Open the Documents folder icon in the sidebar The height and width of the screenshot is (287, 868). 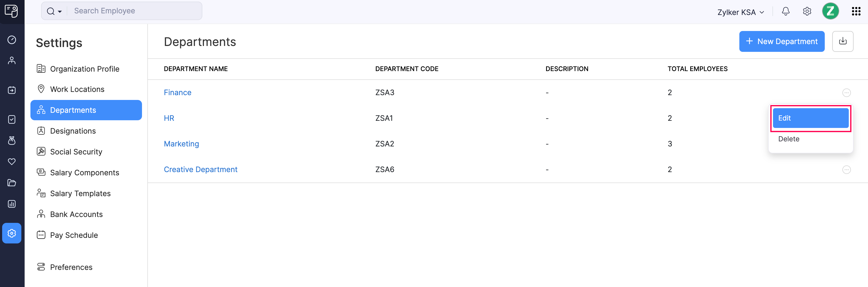point(12,183)
